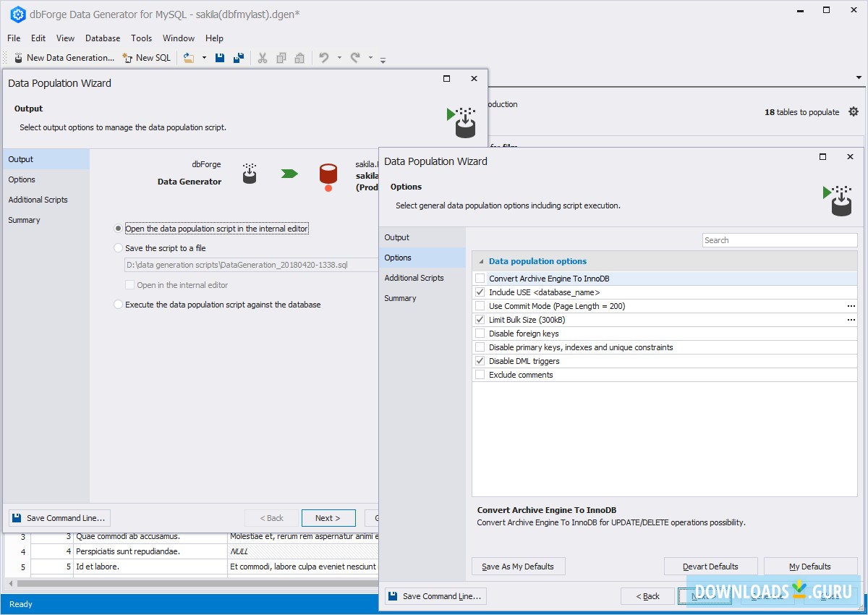Open settings gear next to tables to populate
This screenshot has width=868, height=615.
854,112
